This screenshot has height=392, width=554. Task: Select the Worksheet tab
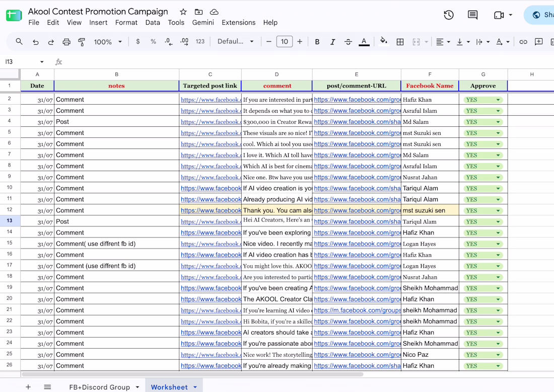coord(169,387)
